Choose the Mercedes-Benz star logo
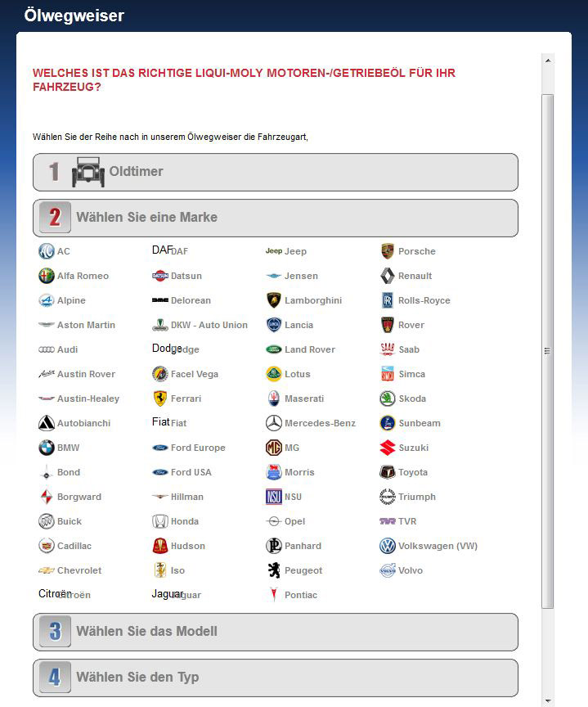Viewport: 588px width, 707px height. [274, 423]
